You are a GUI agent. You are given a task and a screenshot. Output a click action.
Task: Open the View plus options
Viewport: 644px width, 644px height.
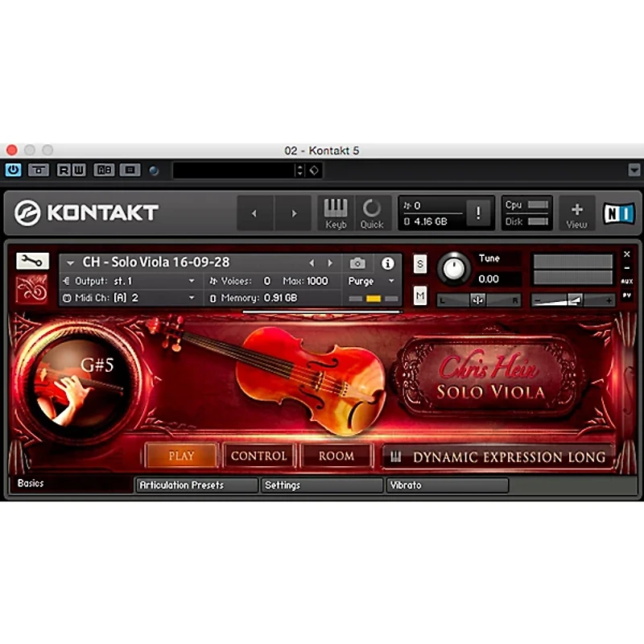point(576,213)
